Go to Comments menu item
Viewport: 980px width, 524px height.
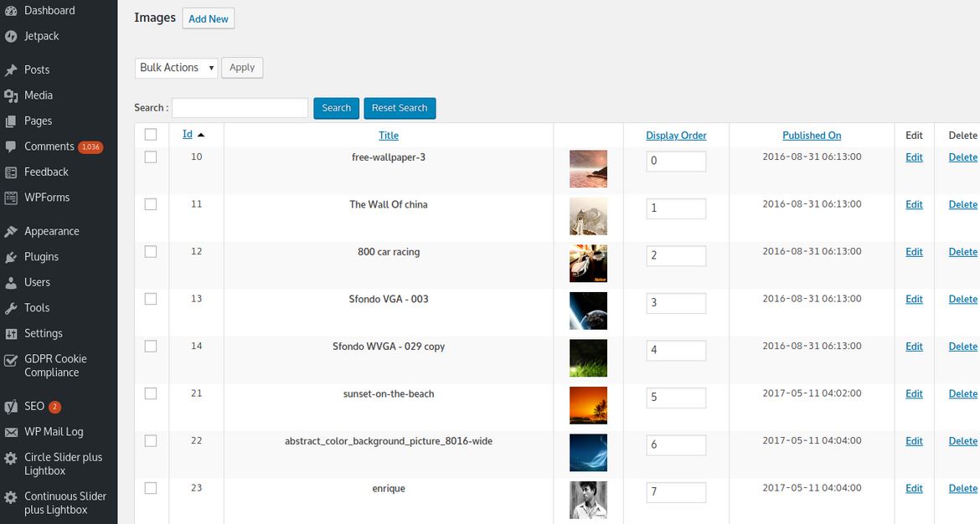point(49,146)
